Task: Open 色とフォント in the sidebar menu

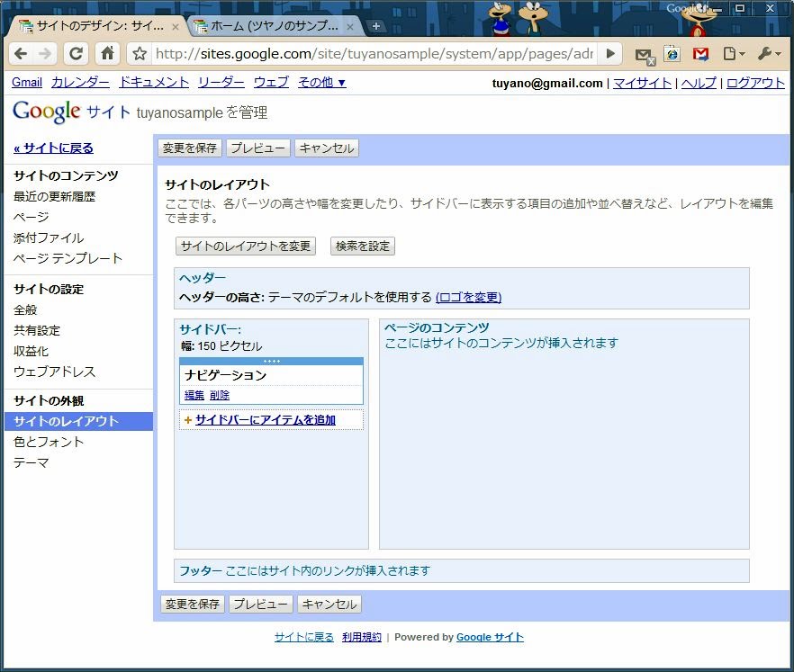Action: [x=49, y=442]
